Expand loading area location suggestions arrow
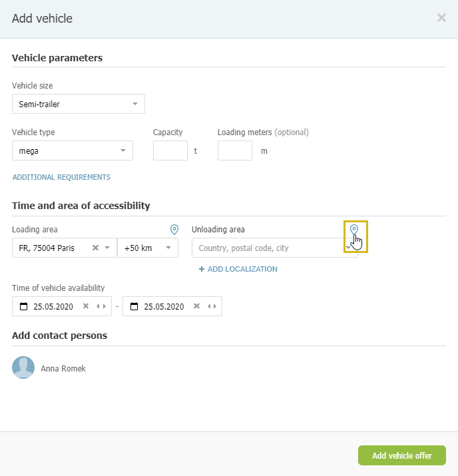This screenshot has height=476, width=458. tap(107, 248)
